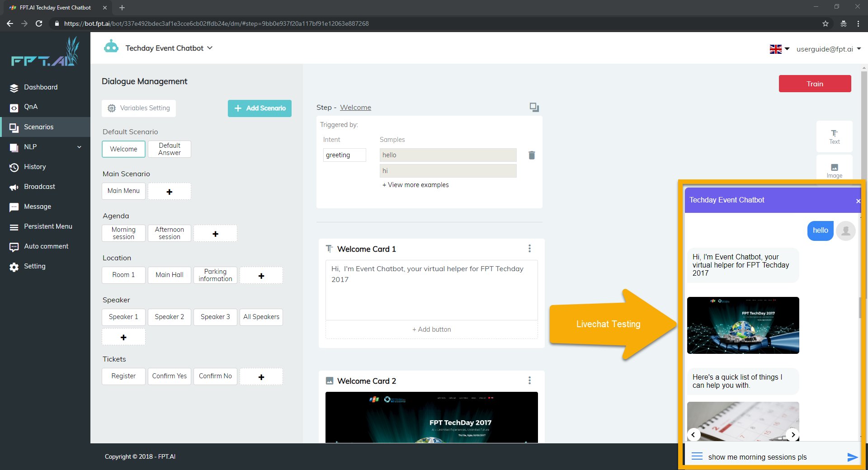
Task: Add a Text card from toolbar
Action: click(x=834, y=136)
